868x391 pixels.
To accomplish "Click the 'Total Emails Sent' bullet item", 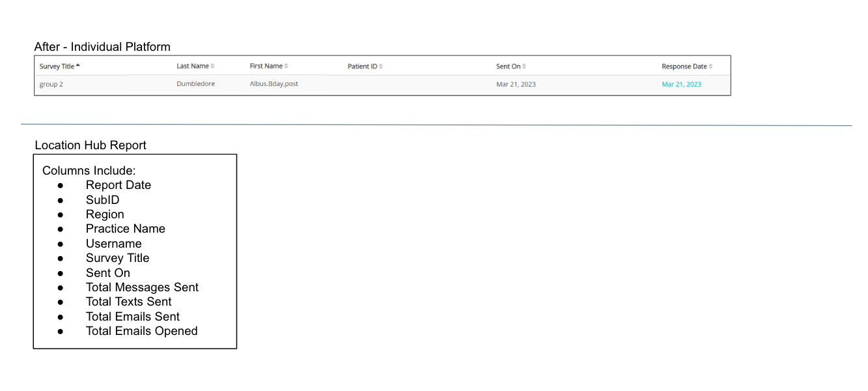I will pyautogui.click(x=133, y=317).
